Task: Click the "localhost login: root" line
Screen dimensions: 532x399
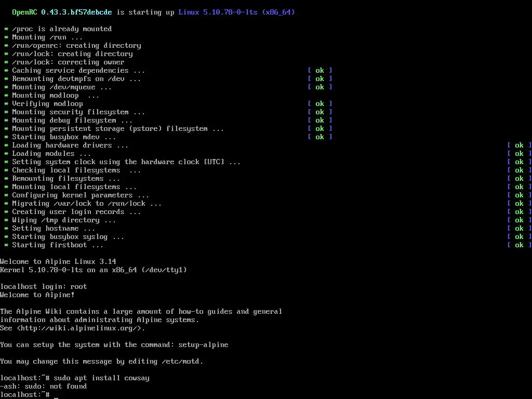Action: point(44,287)
